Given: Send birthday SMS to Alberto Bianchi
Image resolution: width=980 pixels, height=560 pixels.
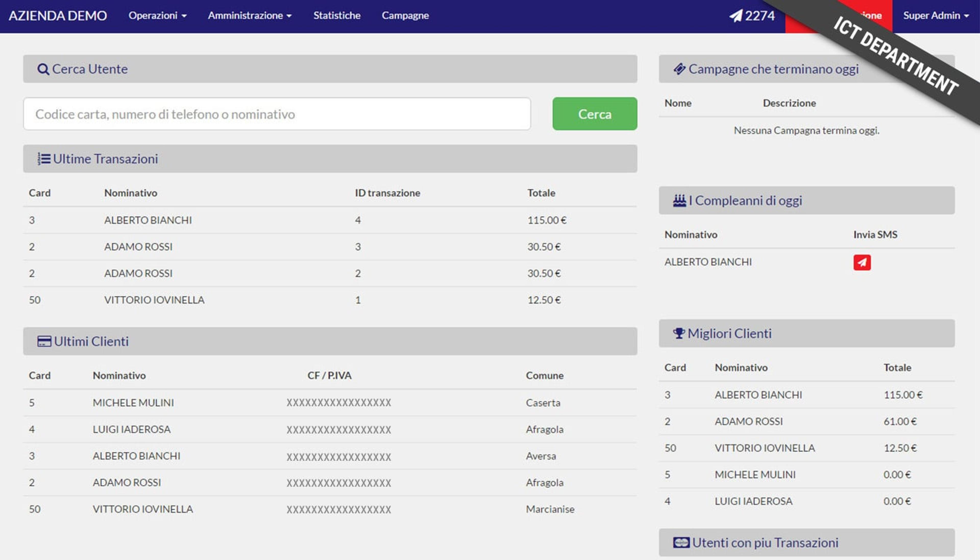Looking at the screenshot, I should pos(862,262).
